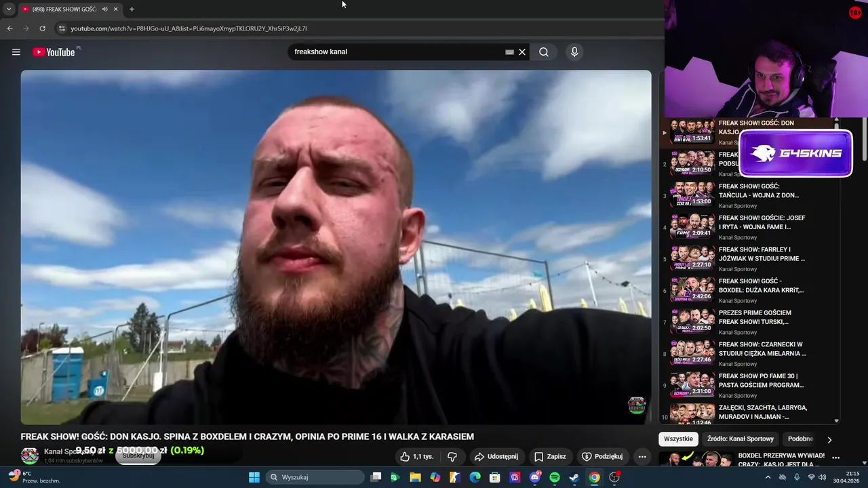Go to YouTube home via logo
The image size is (868, 488).
coord(54,52)
